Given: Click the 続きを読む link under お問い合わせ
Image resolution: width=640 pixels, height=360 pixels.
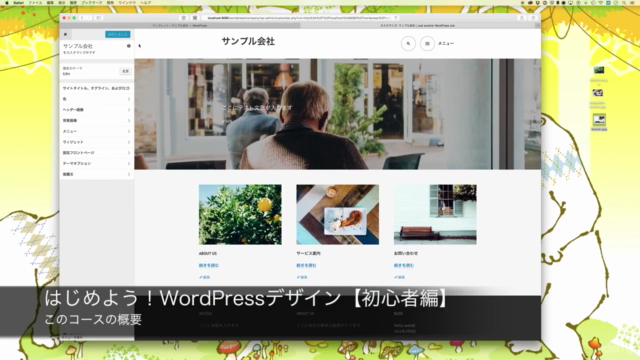Looking at the screenshot, I should click(404, 265).
